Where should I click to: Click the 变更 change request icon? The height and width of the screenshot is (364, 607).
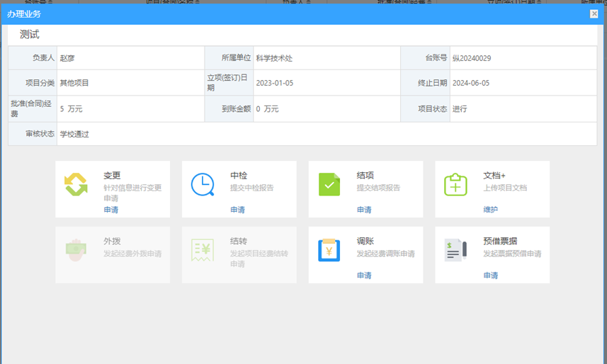click(76, 184)
